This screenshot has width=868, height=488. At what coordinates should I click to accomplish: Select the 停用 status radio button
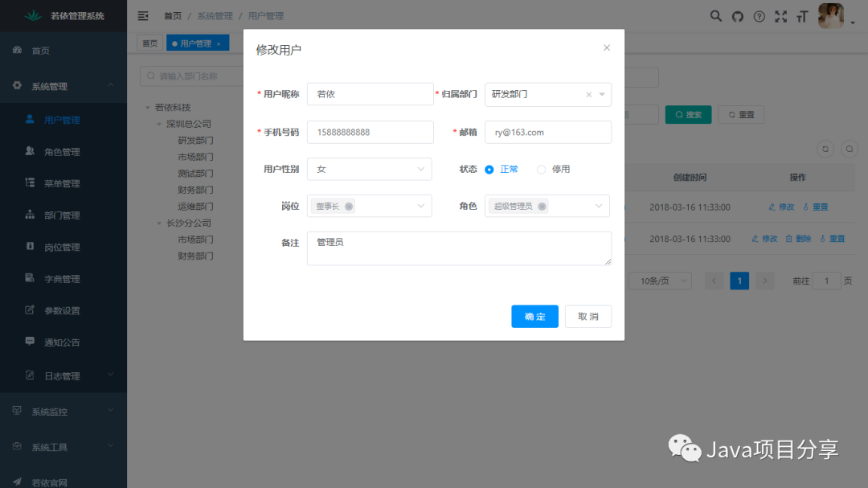point(541,170)
